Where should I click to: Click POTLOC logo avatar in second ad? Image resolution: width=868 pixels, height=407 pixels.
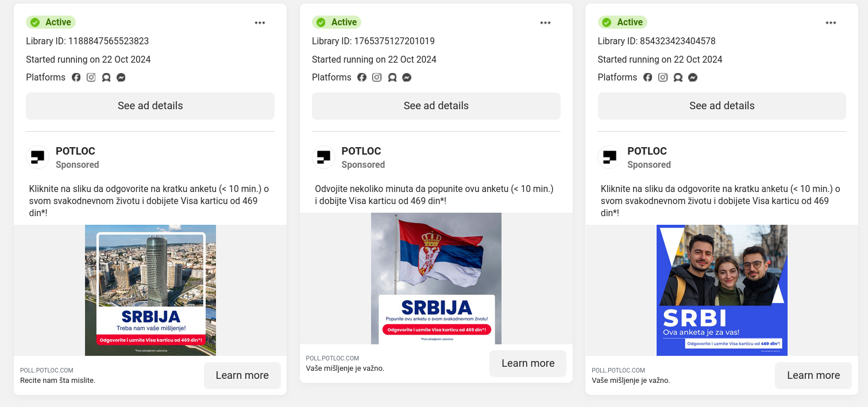(x=323, y=157)
